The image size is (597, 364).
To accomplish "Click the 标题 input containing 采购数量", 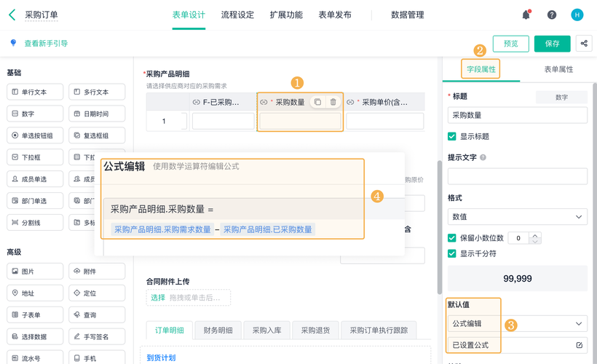I will [x=518, y=115].
